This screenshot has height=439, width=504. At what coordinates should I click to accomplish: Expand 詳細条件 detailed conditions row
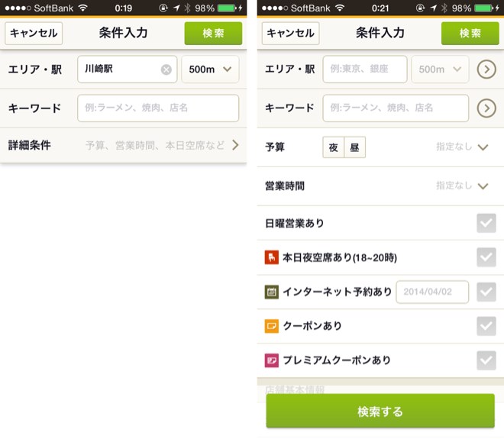coord(124,145)
